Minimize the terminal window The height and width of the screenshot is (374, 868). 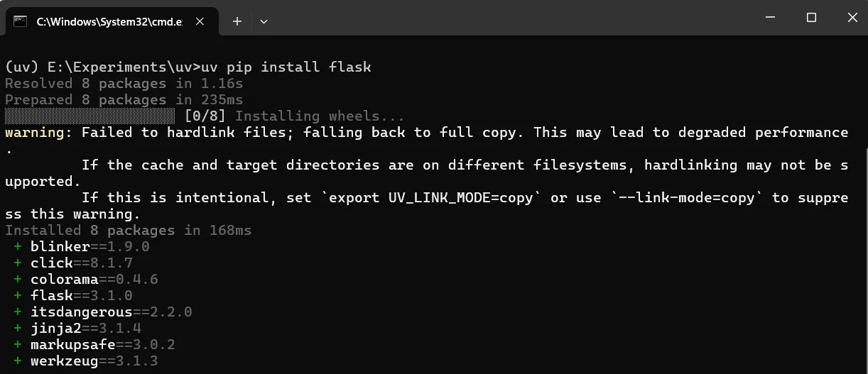(771, 18)
